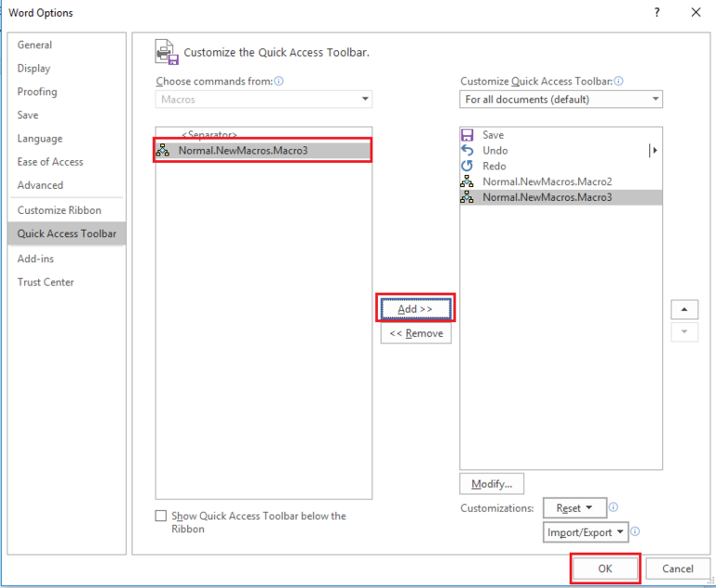This screenshot has width=716, height=588.
Task: Open the Import/Export dropdown
Action: click(586, 532)
